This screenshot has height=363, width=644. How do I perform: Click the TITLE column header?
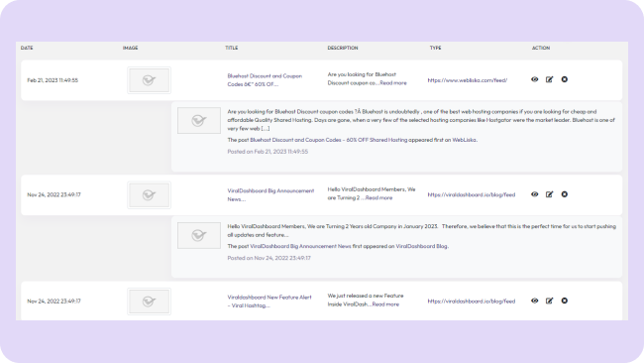tap(231, 48)
